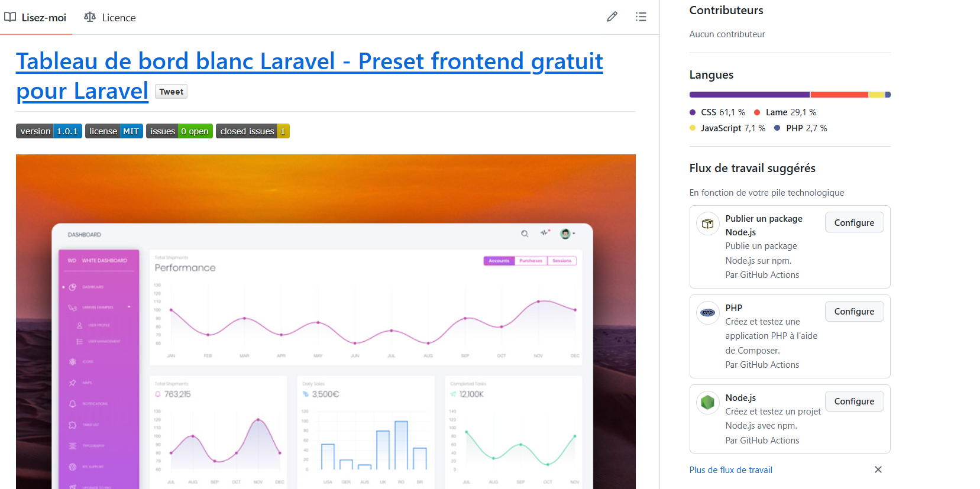Configure the Node.js workflow

coord(854,401)
